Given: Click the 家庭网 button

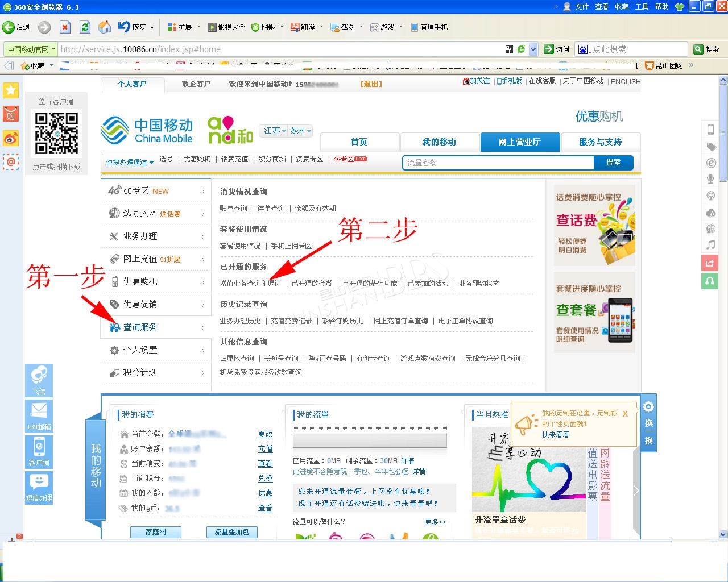Looking at the screenshot, I should (156, 532).
